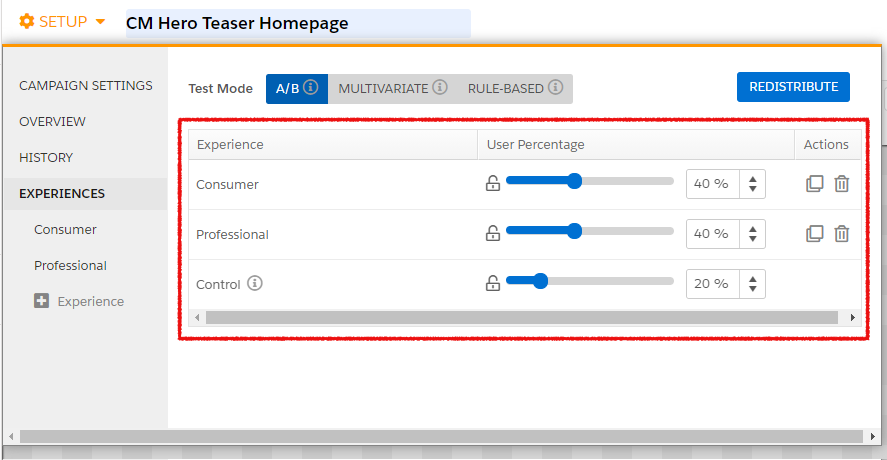This screenshot has height=460, width=887.
Task: Click the Consumer percentage stepper arrows
Action: (x=752, y=184)
